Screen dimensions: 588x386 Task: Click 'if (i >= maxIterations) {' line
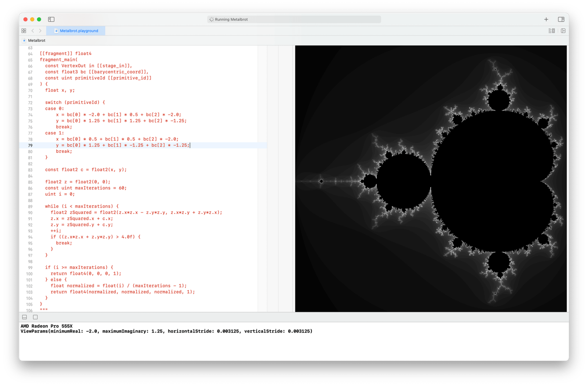click(x=79, y=267)
